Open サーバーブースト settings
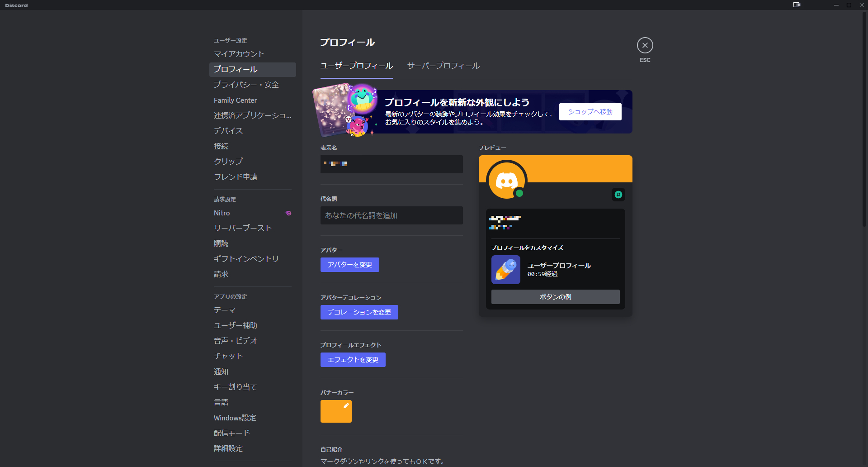 [x=252, y=228]
